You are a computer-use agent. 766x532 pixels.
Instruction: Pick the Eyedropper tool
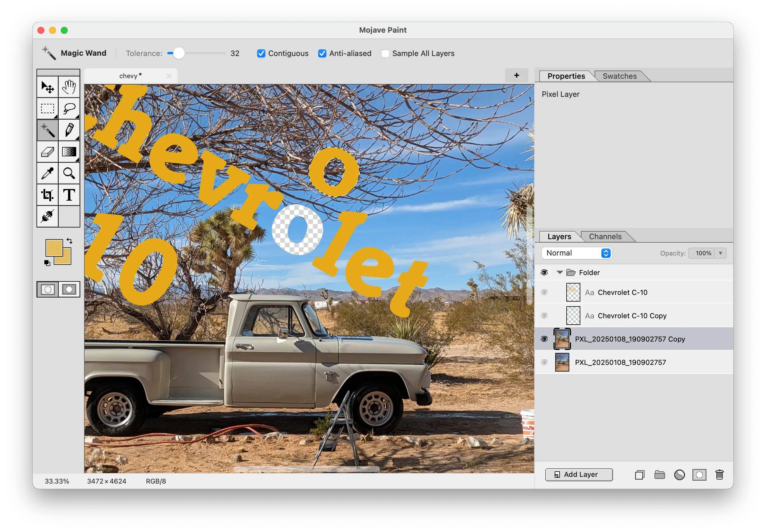point(47,173)
